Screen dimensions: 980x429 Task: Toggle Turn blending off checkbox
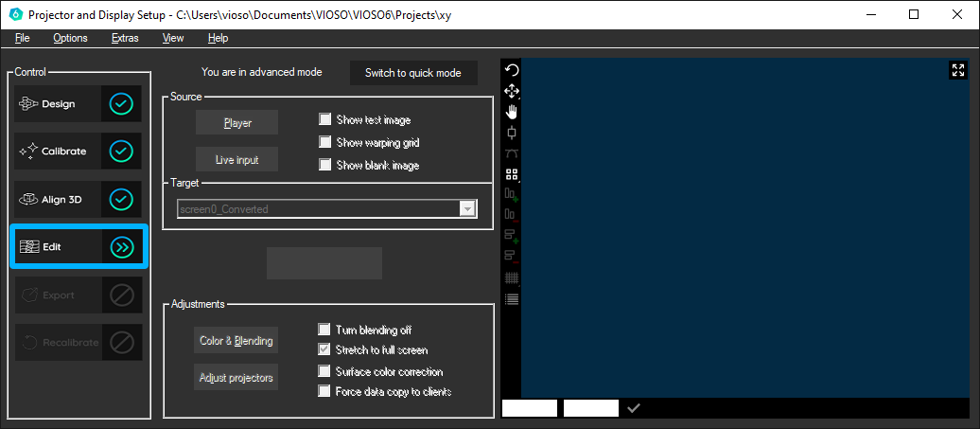pyautogui.click(x=324, y=330)
